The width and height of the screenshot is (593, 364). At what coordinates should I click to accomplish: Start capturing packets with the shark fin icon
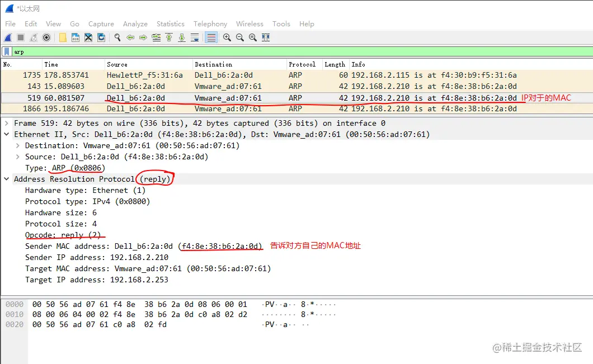[8, 37]
